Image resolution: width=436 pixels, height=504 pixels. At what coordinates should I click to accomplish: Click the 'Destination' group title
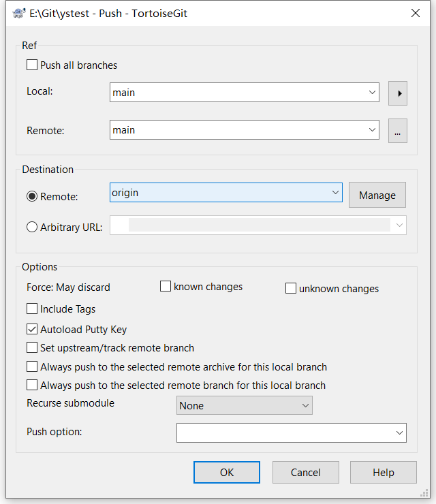coord(48,170)
